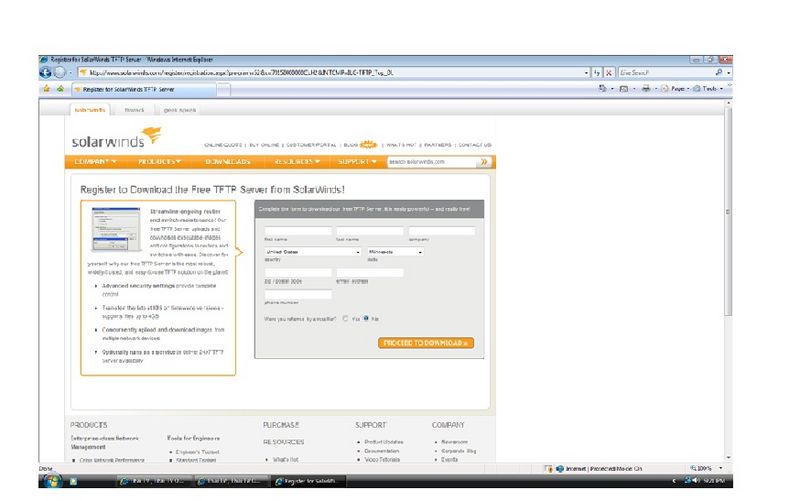
Task: Open the BLOGS link
Action: tap(351, 145)
